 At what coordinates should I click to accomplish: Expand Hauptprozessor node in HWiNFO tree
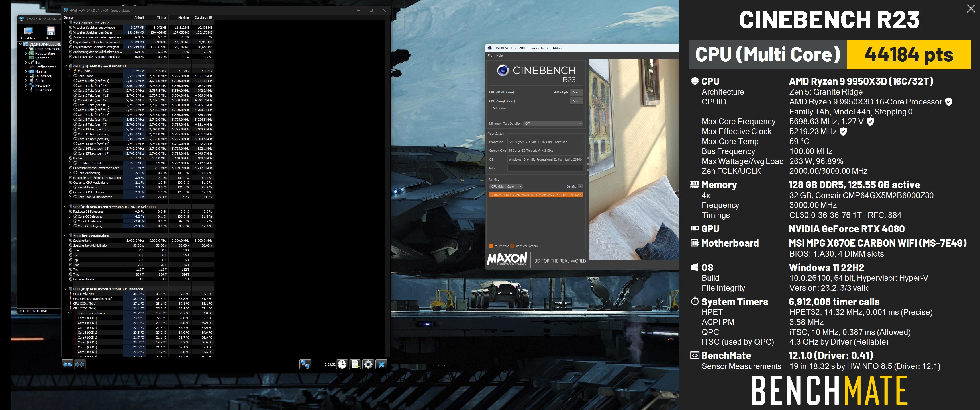[x=26, y=49]
